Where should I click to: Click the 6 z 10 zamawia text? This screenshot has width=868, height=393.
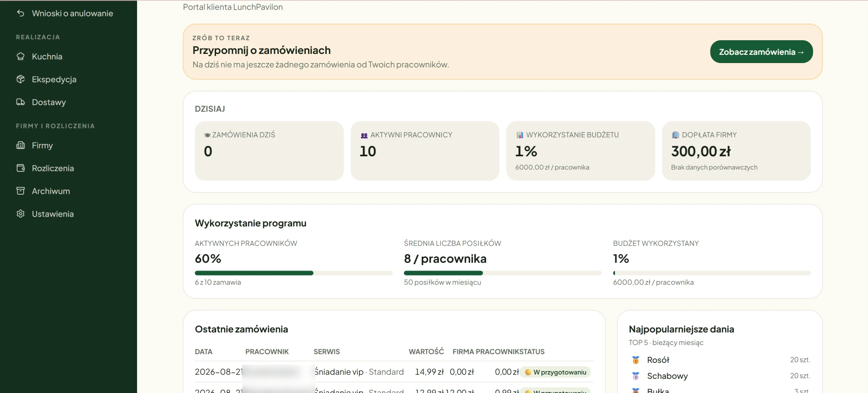click(x=218, y=282)
